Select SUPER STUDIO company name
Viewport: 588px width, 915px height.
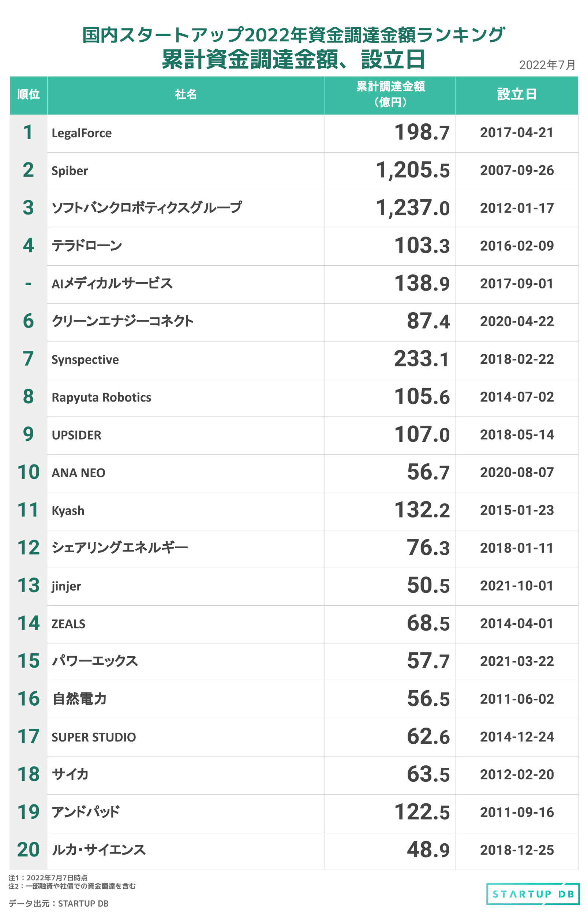(94, 737)
